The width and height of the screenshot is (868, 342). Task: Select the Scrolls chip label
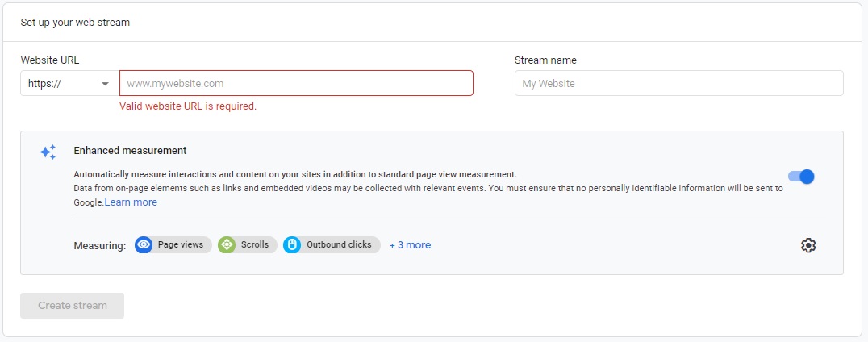[255, 245]
